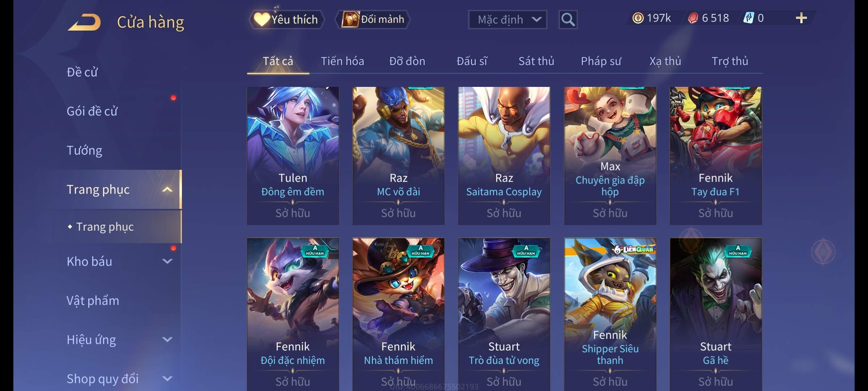Tap the blue voucher currency icon

pos(748,18)
